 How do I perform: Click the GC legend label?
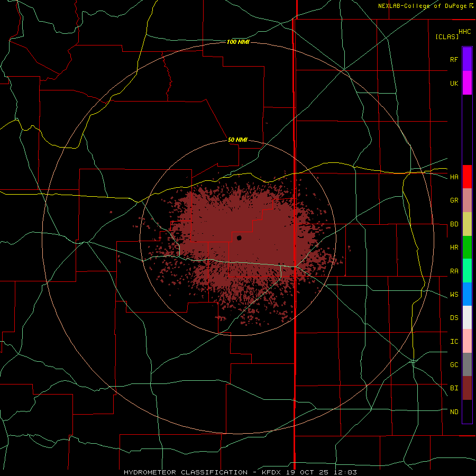(454, 365)
